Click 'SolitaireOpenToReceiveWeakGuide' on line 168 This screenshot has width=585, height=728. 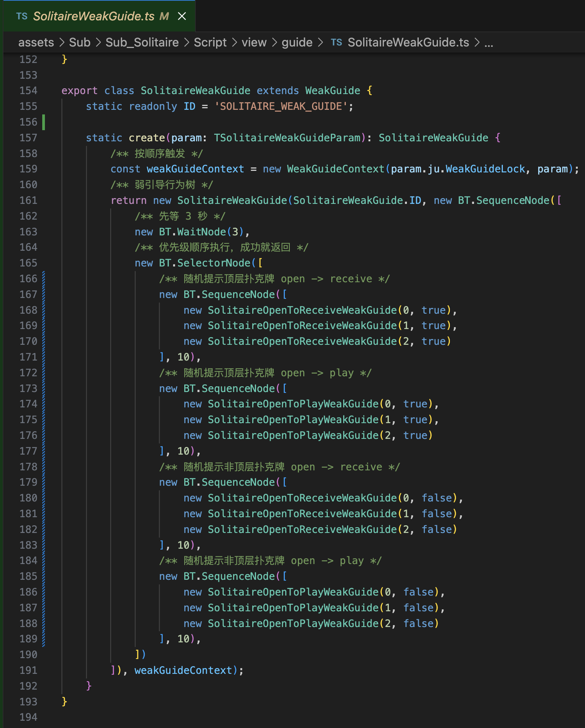[302, 310]
